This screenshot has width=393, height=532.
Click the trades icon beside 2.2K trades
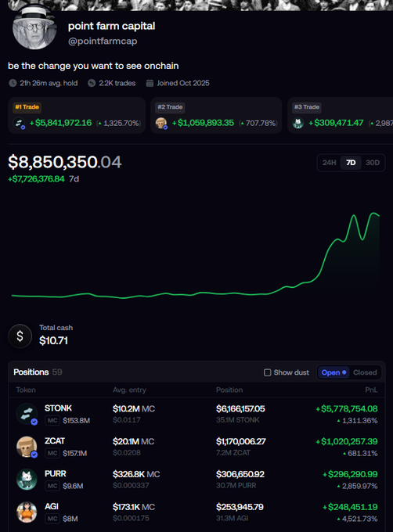[92, 83]
